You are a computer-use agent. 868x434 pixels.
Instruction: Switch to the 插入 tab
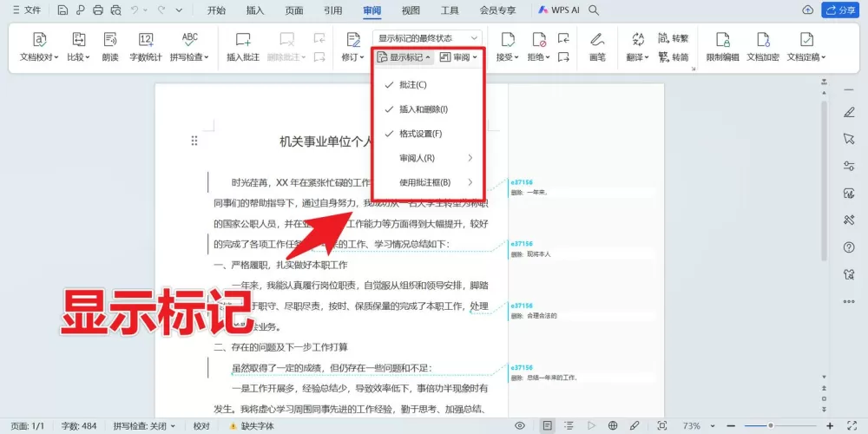[255, 10]
